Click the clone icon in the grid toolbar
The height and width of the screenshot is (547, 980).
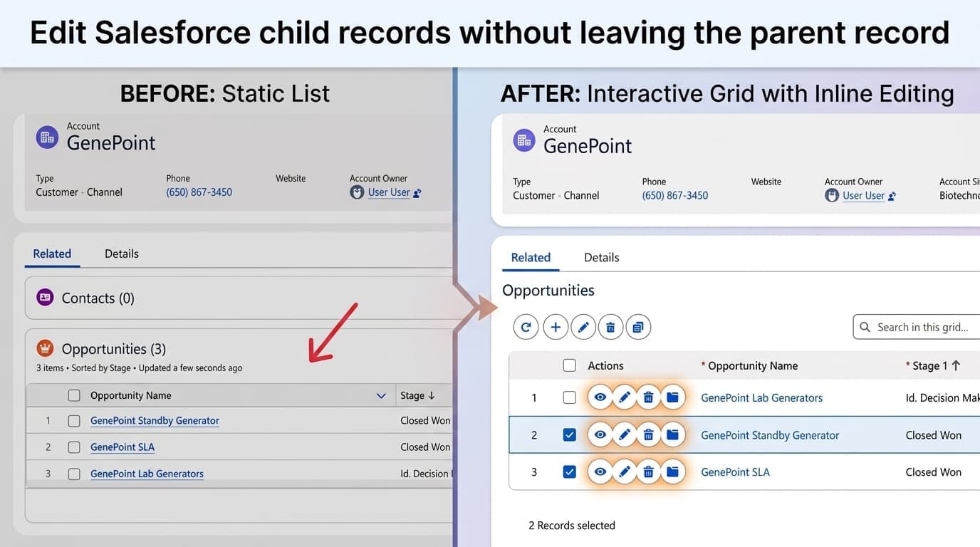(638, 327)
